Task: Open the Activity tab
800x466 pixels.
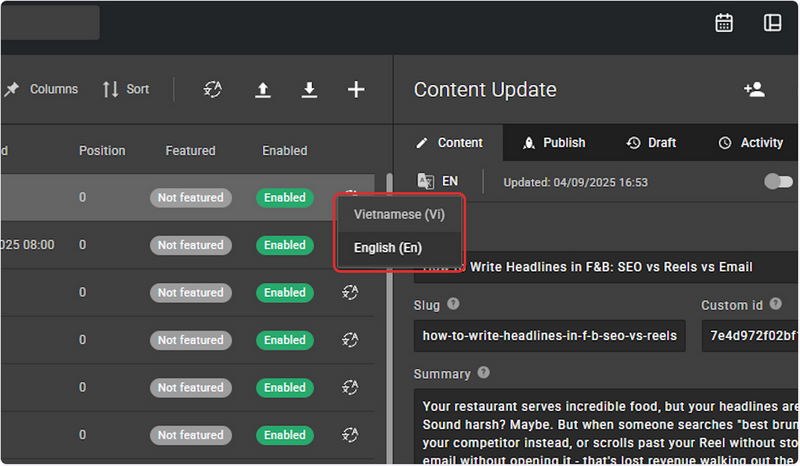Action: [751, 143]
